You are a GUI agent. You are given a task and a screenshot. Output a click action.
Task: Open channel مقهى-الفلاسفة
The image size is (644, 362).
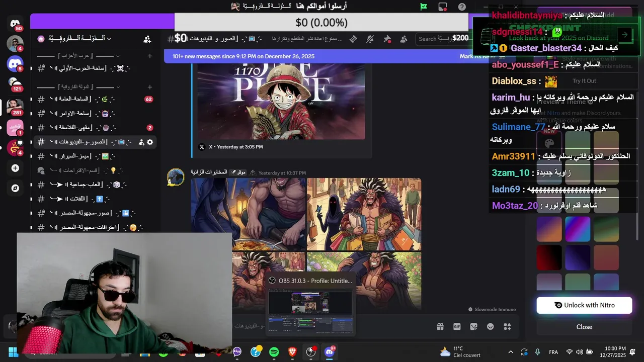point(95,128)
